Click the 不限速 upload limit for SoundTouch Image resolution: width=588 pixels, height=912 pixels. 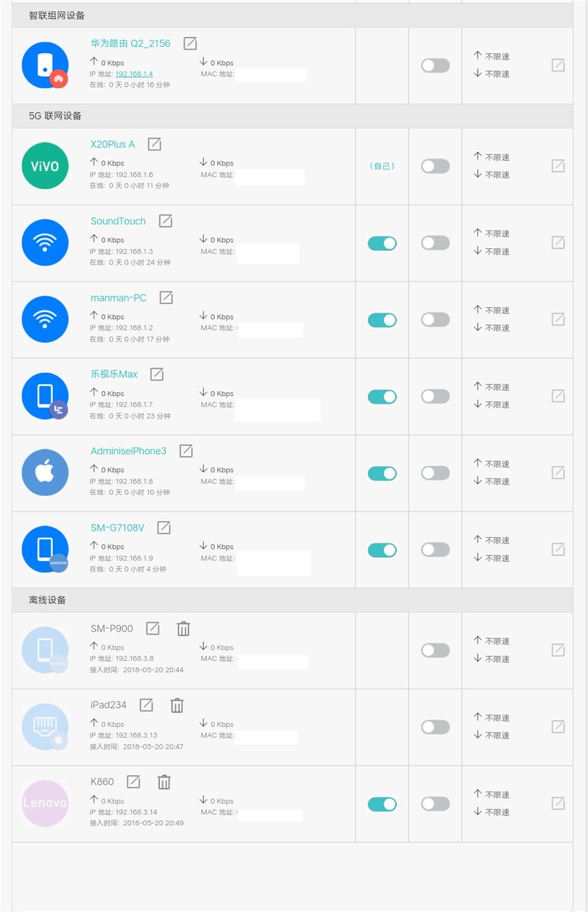[x=496, y=234]
